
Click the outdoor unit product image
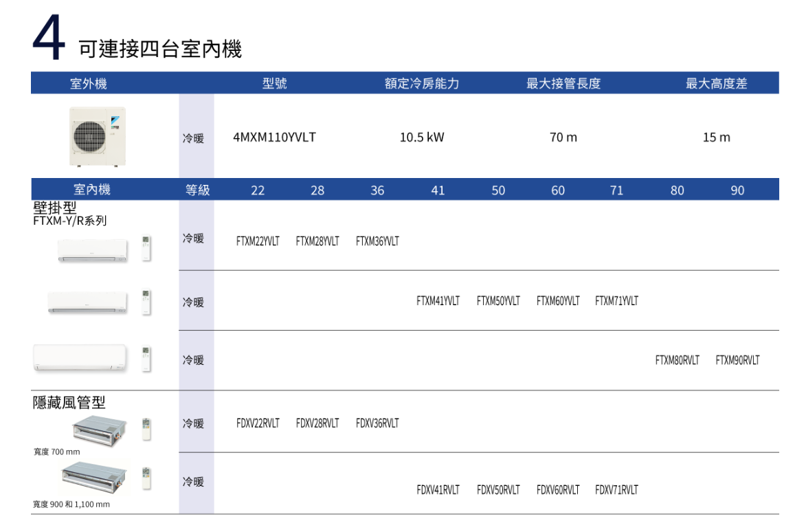pyautogui.click(x=98, y=136)
